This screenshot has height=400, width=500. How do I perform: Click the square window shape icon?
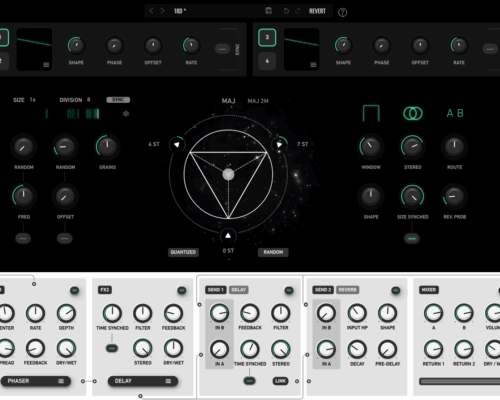click(371, 113)
